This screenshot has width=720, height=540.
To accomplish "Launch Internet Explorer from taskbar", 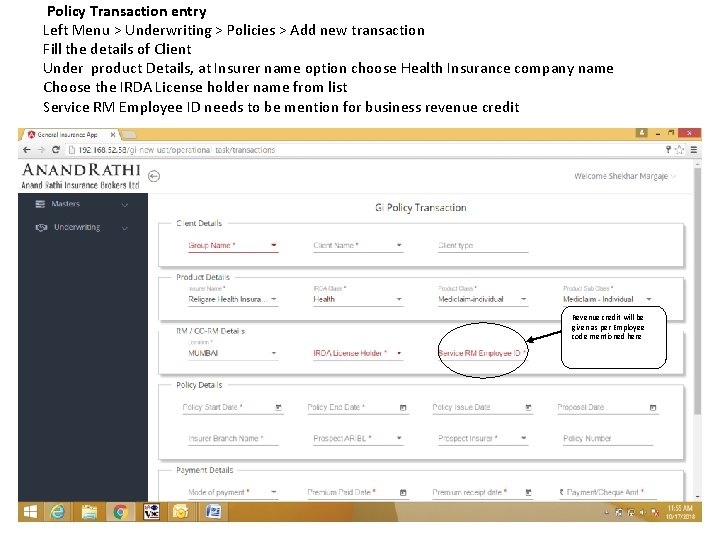I will (57, 512).
